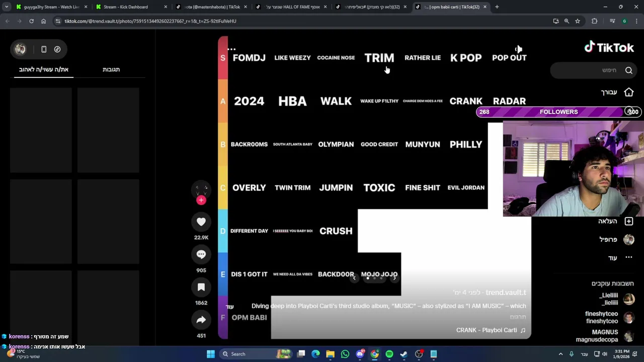Click the phone icon in left panel

coord(44,49)
